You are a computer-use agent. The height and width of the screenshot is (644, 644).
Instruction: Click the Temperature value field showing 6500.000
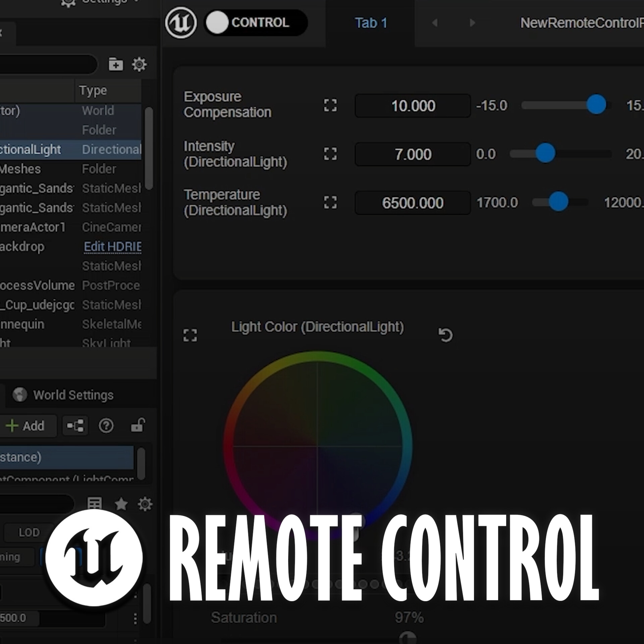tap(412, 203)
